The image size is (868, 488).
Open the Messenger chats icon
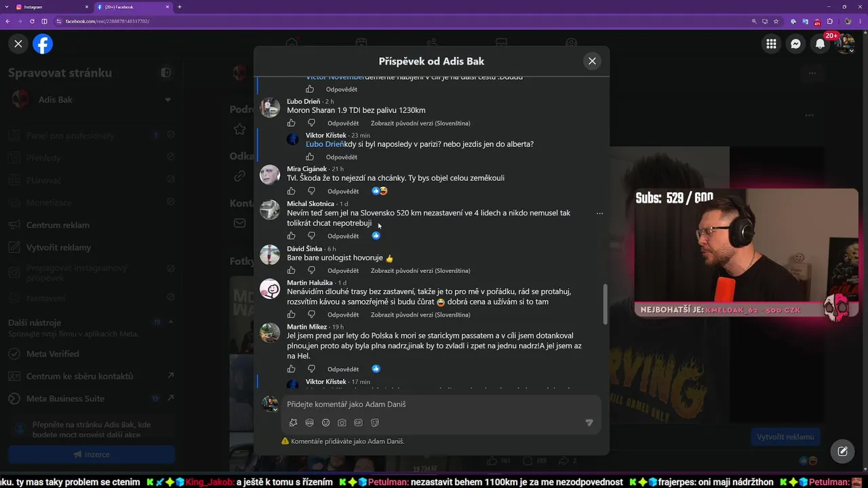(x=795, y=44)
